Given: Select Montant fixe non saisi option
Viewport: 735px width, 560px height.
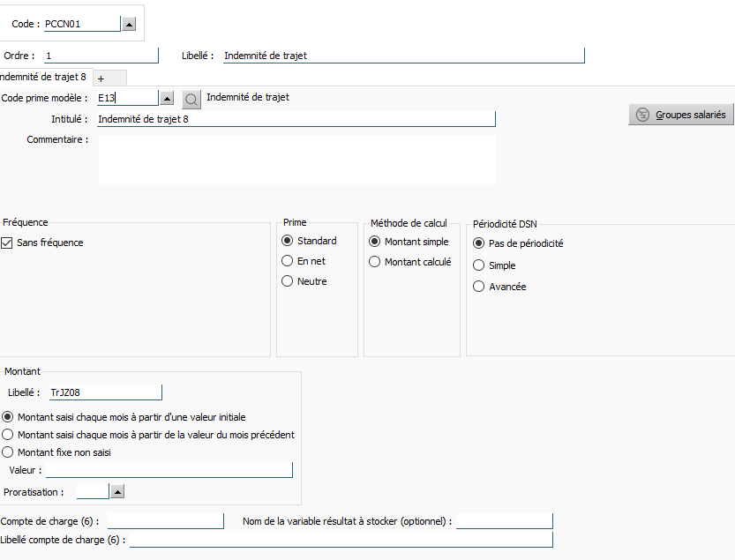Looking at the screenshot, I should point(7,452).
